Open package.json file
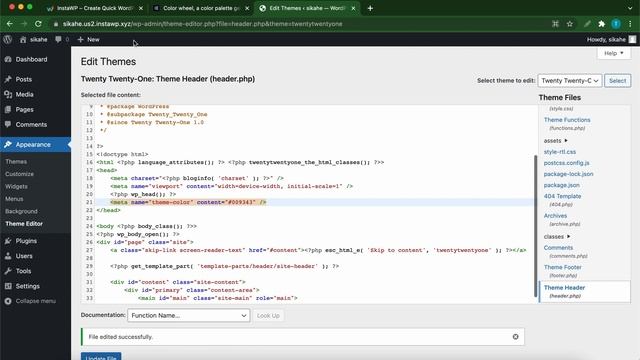640x360 pixels. [562, 185]
